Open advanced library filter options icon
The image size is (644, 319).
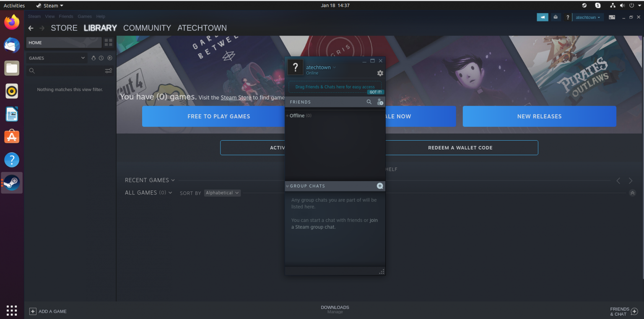(x=108, y=71)
